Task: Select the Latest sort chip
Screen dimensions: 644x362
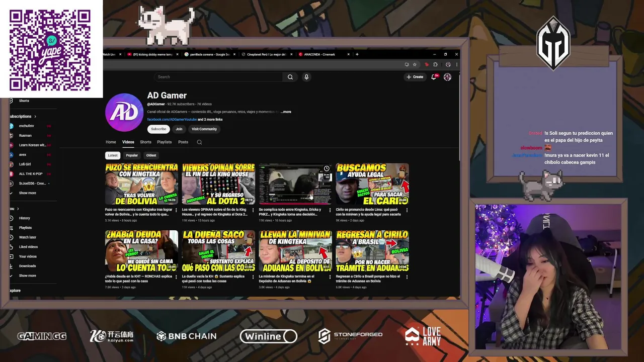Action: tap(113, 155)
